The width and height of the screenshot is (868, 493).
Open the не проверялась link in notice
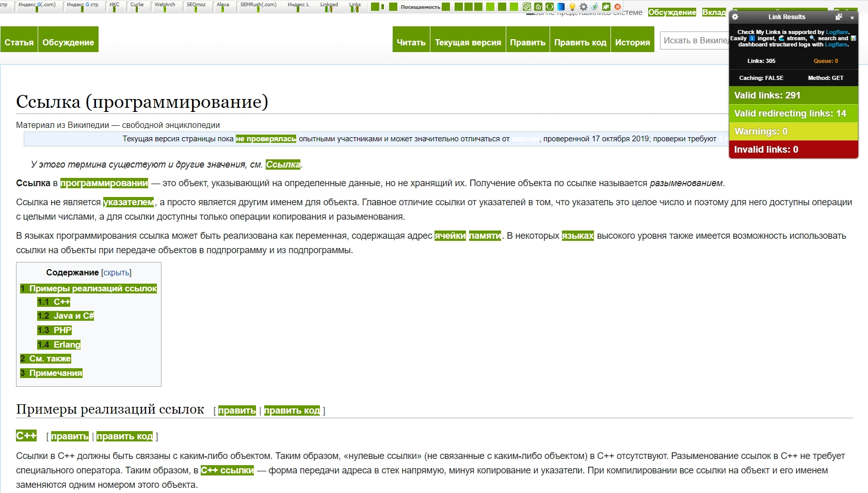tap(266, 139)
